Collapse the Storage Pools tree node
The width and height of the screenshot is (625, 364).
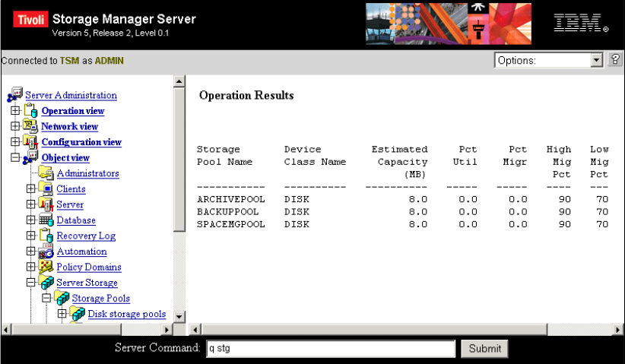pyautogui.click(x=46, y=297)
